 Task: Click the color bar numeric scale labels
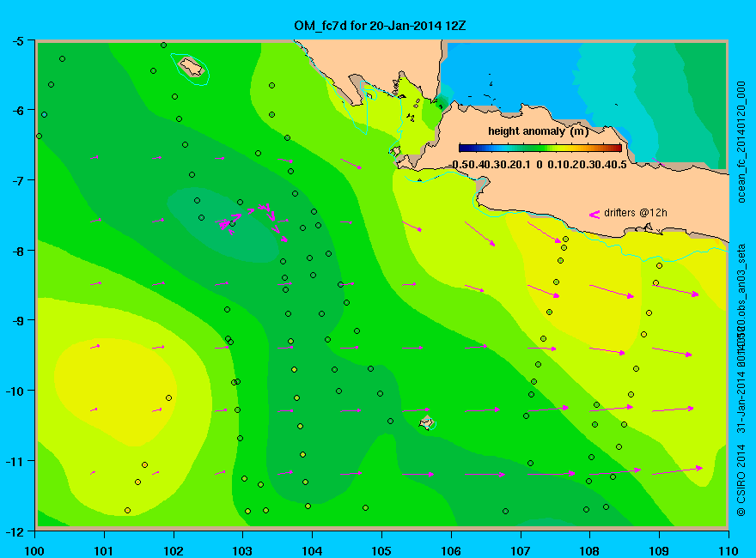[x=538, y=165]
